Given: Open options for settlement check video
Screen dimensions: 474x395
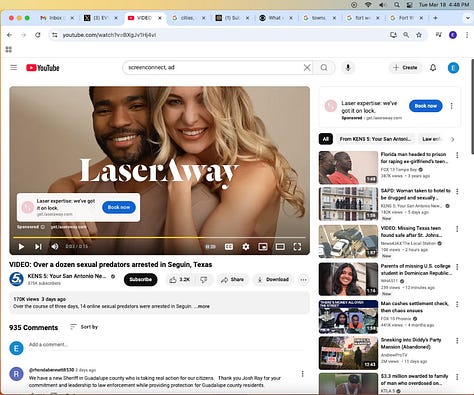Looking at the screenshot, I should coord(457,304).
